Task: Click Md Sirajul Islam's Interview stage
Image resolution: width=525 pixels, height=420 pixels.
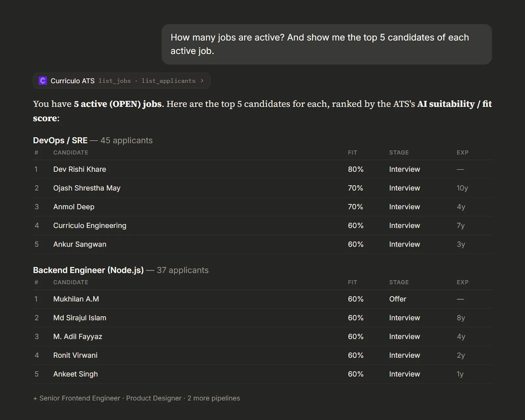Action: coord(405,318)
